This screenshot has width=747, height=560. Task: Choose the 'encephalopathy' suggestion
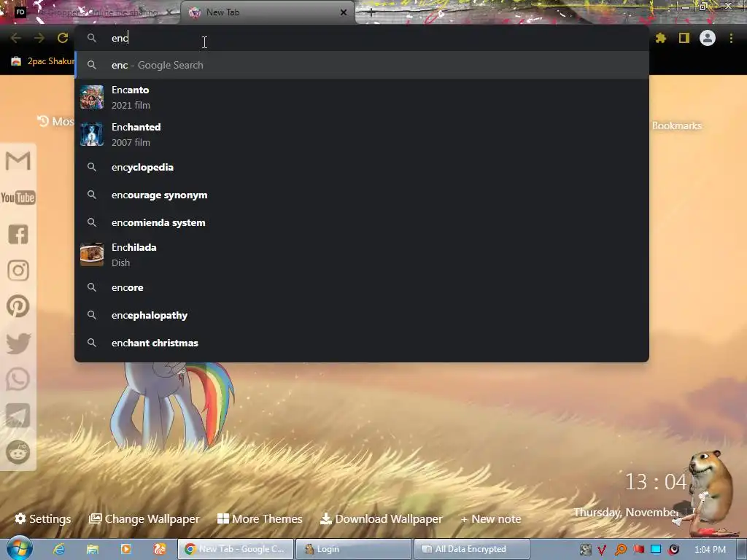pos(362,315)
